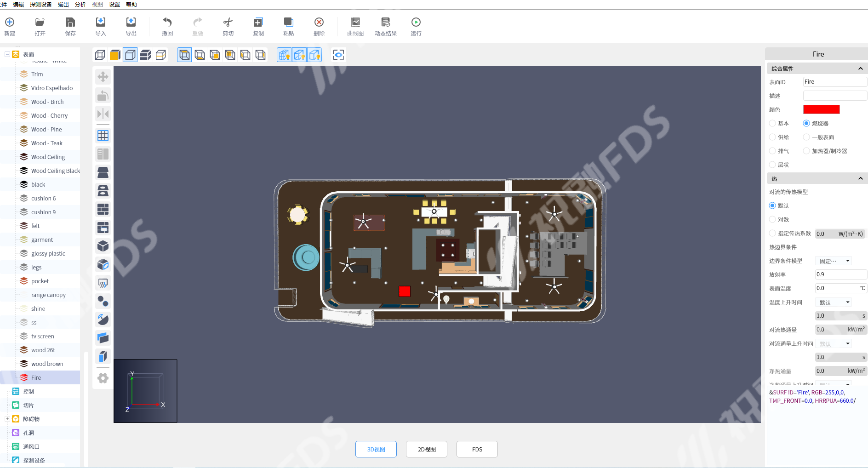The image size is (868, 468).
Task: Select the move/pan arrows tool
Action: click(x=103, y=77)
